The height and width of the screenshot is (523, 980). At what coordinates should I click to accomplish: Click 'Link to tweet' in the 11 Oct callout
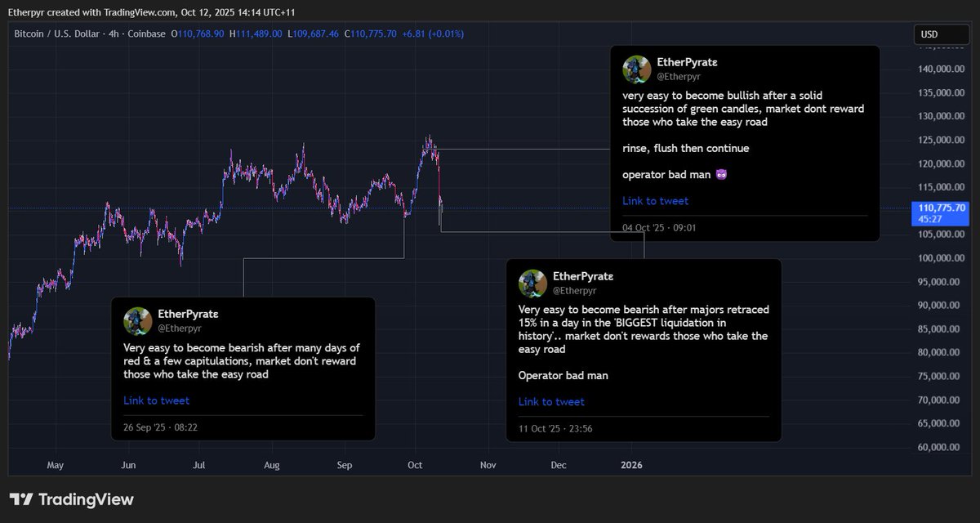tap(551, 401)
